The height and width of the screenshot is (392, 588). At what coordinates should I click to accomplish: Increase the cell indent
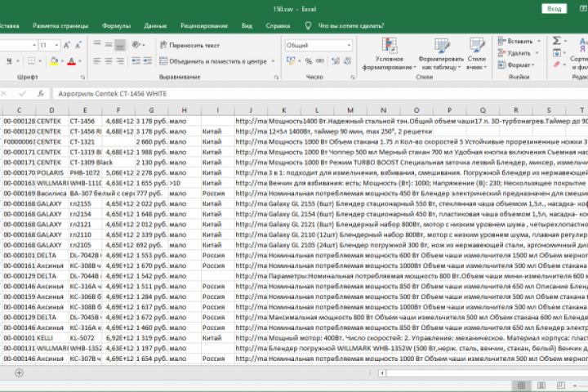click(147, 60)
